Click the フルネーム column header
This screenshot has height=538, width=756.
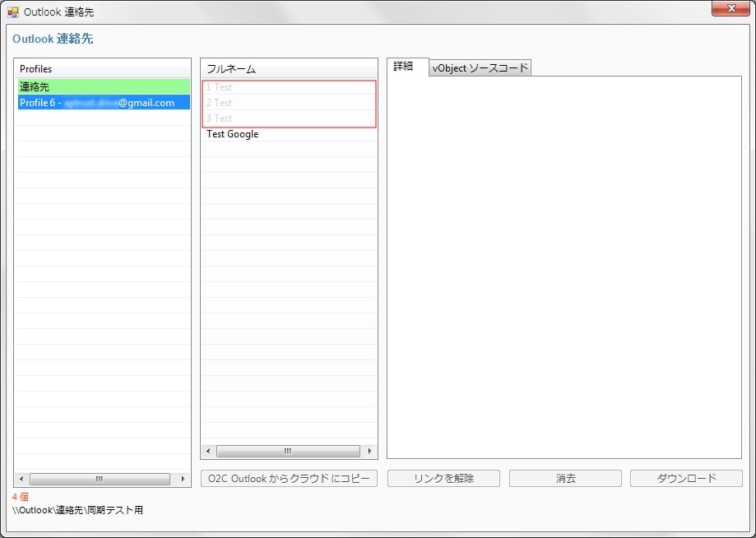(x=289, y=69)
